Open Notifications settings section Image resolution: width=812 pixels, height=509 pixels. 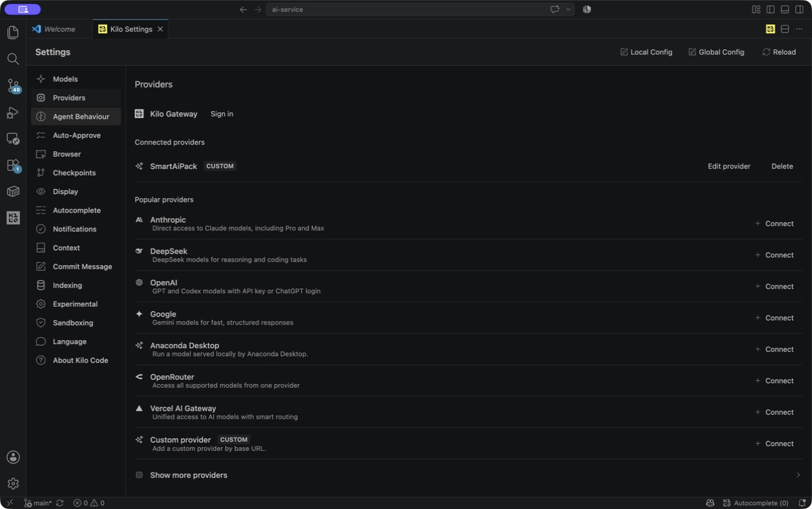(x=76, y=229)
